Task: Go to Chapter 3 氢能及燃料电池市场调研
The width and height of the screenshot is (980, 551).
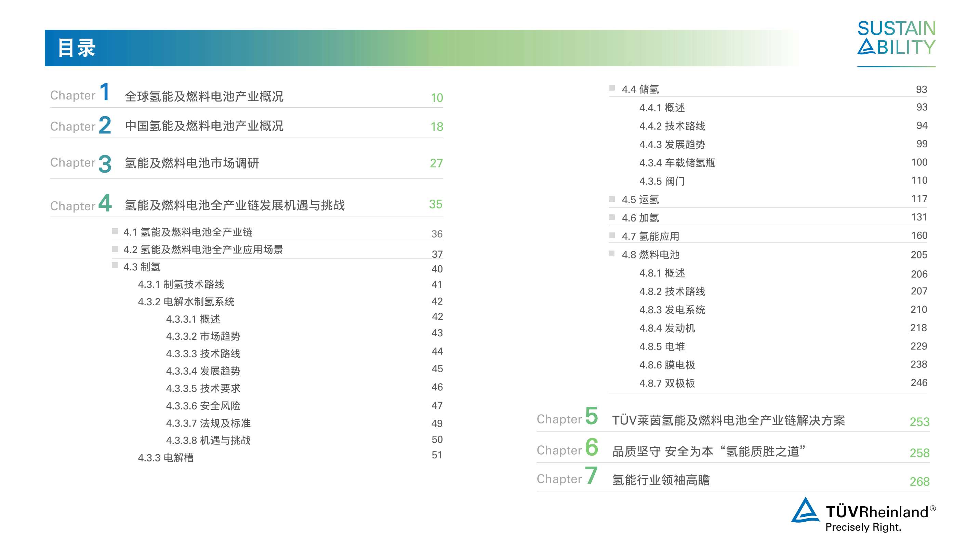Action: 192,163
